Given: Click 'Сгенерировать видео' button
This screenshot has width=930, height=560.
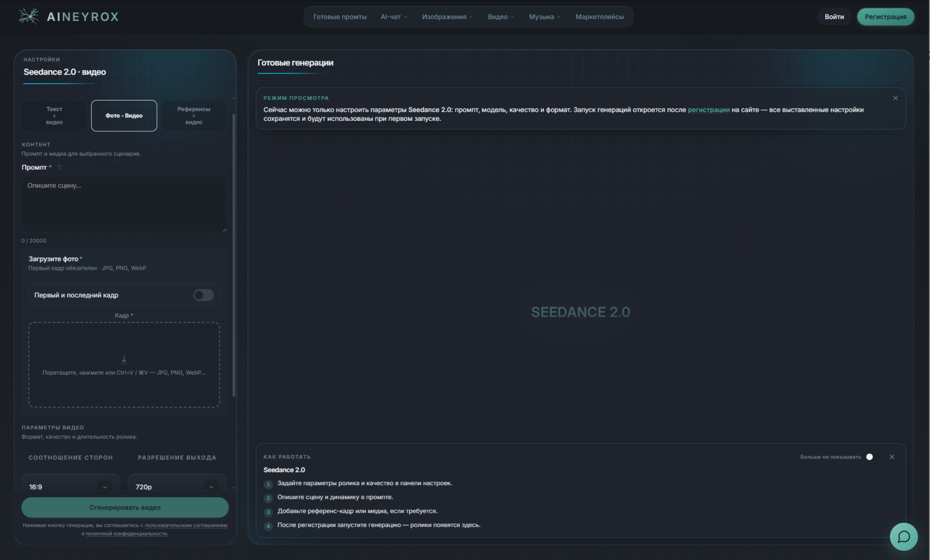Looking at the screenshot, I should (x=125, y=508).
